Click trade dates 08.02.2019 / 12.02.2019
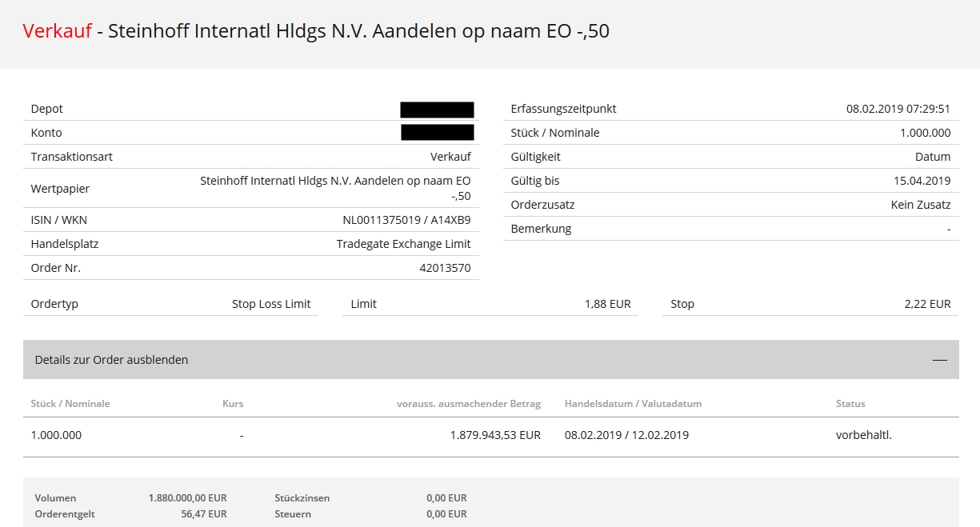This screenshot has width=980, height=527. (x=626, y=436)
